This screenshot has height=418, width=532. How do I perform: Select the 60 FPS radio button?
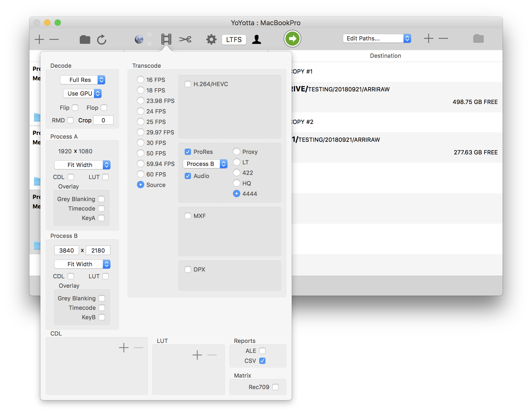[x=141, y=174]
